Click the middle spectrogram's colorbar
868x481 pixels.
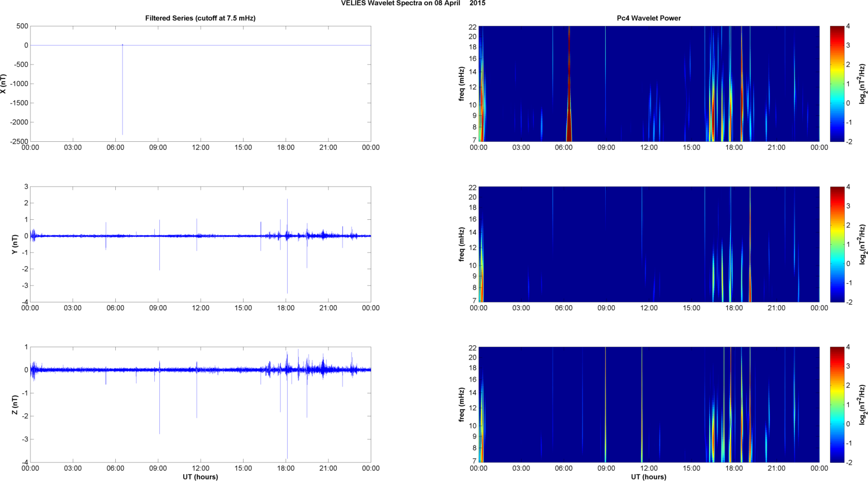[x=837, y=244]
